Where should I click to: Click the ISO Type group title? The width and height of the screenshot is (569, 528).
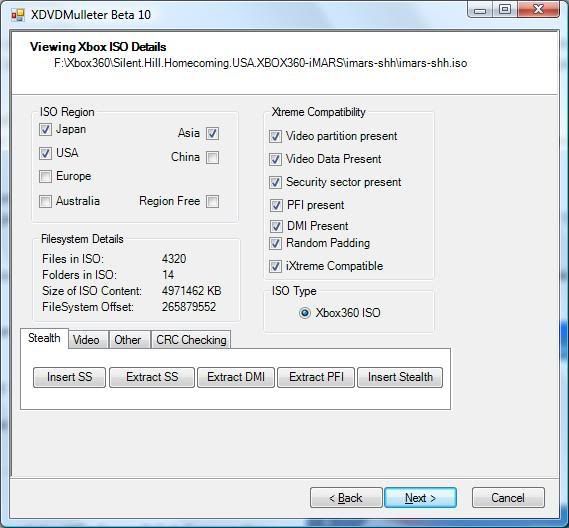[x=294, y=291]
